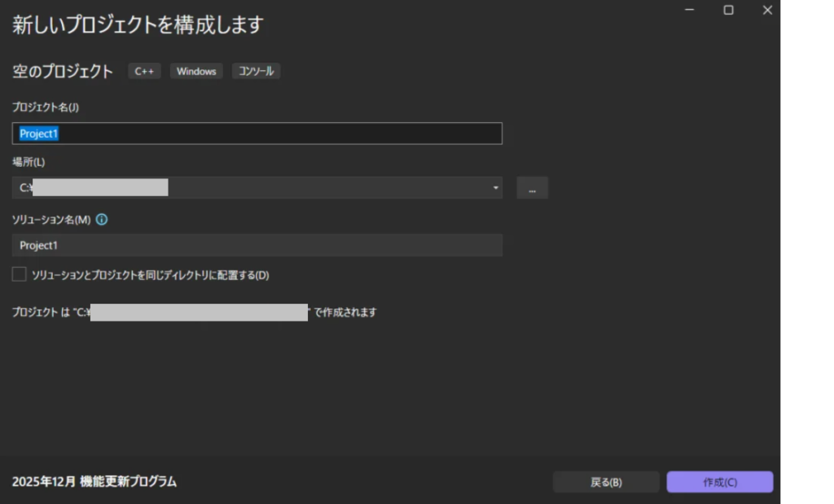Click the 空のプロジェクト template heading
This screenshot has height=504, width=834.
pyautogui.click(x=63, y=72)
